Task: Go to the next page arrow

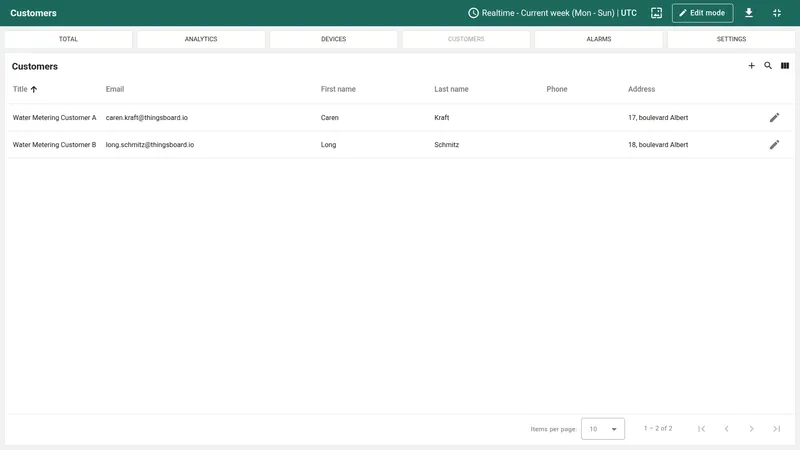Action: [751, 429]
